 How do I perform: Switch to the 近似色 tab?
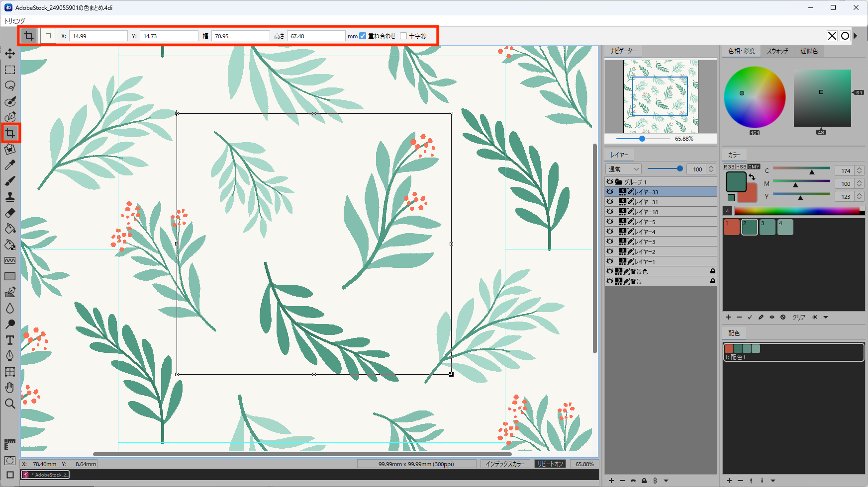tap(809, 51)
